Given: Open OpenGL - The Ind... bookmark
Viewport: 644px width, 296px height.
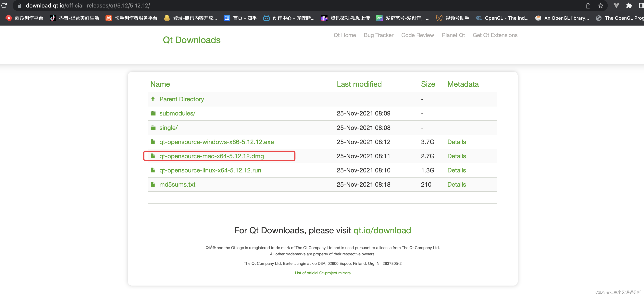Looking at the screenshot, I should point(502,18).
